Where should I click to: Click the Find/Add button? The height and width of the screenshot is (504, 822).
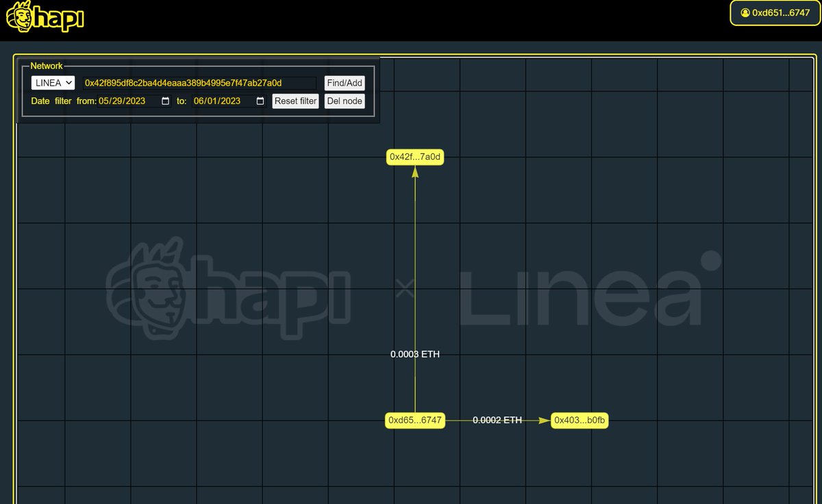[x=345, y=83]
